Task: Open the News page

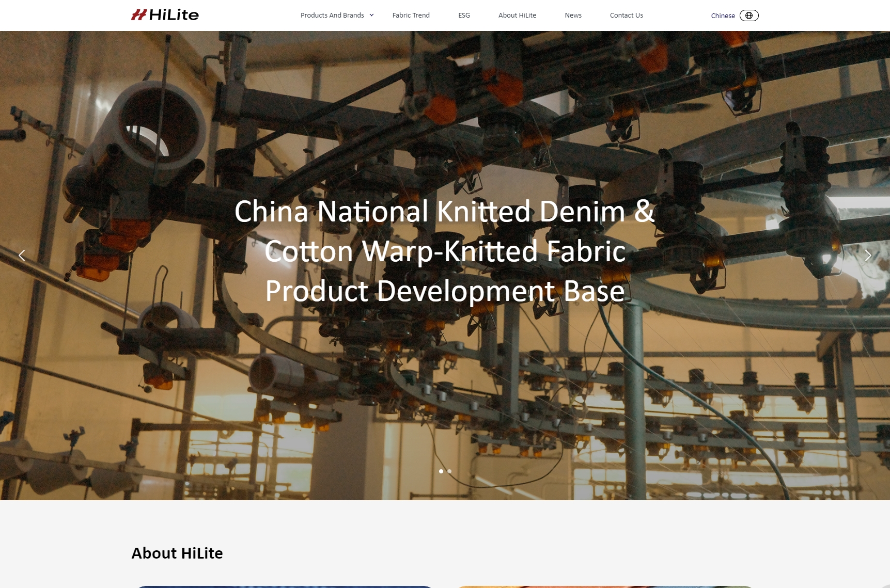Action: 573,15
